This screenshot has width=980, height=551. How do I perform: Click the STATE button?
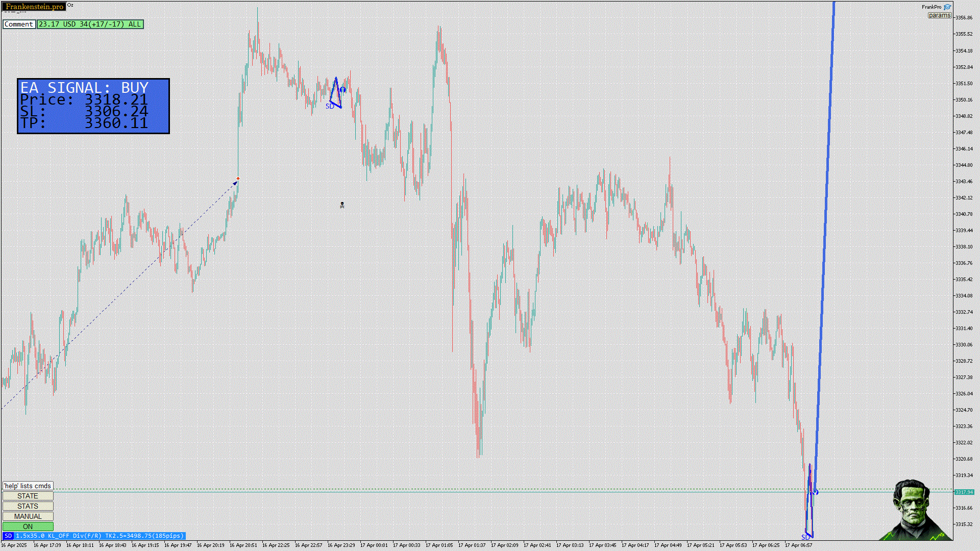(x=28, y=496)
